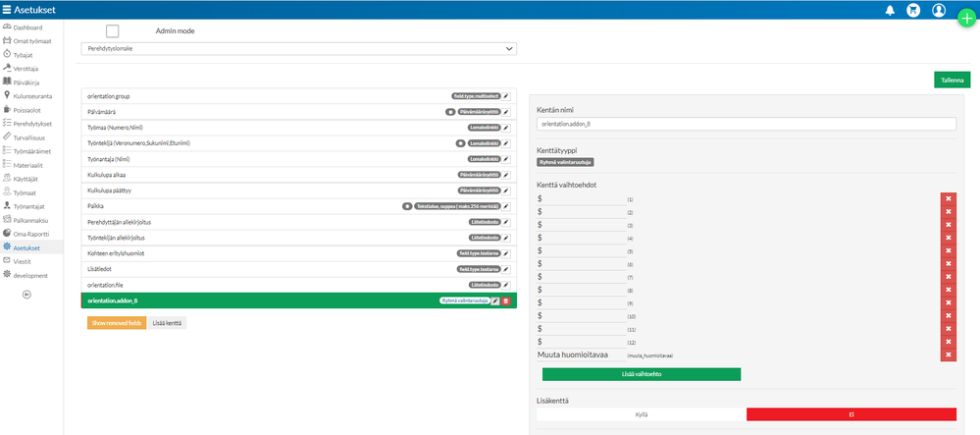Click the pencil icon for Palkka

pos(506,206)
